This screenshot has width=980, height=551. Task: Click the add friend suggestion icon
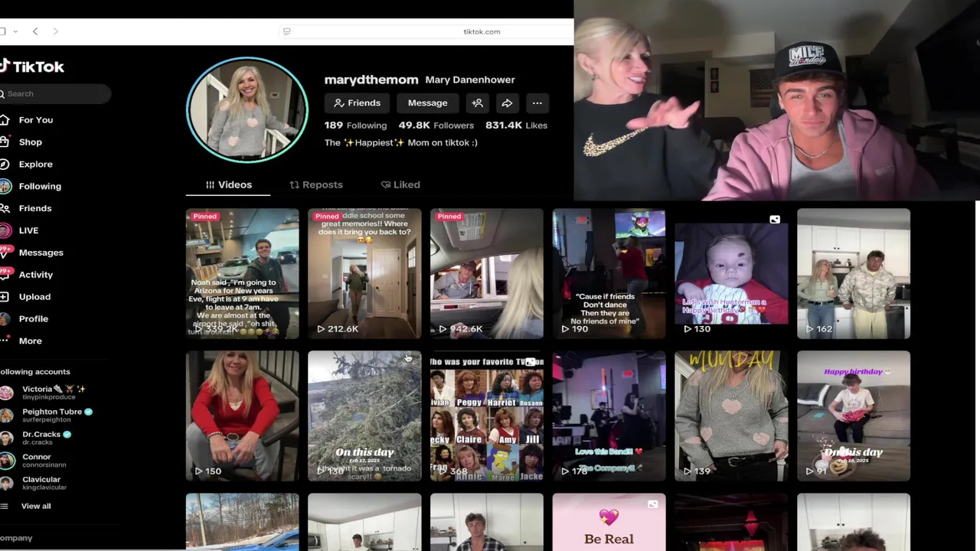pyautogui.click(x=477, y=103)
